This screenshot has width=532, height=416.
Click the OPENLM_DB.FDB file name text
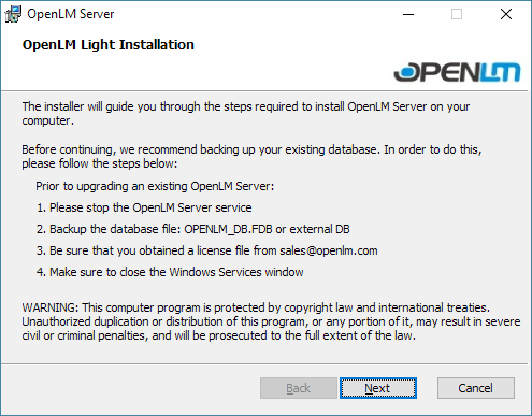click(228, 229)
